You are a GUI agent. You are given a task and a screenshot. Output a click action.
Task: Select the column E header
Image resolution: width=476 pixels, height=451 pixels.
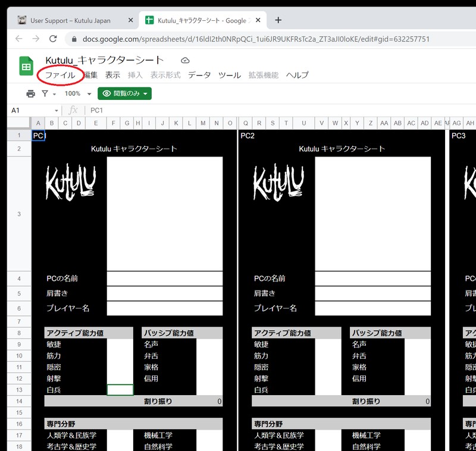(96, 123)
